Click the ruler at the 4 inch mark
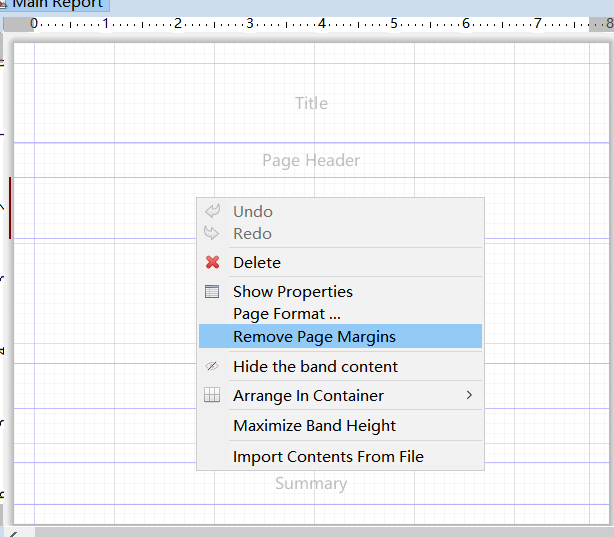614x537 pixels. (x=322, y=24)
